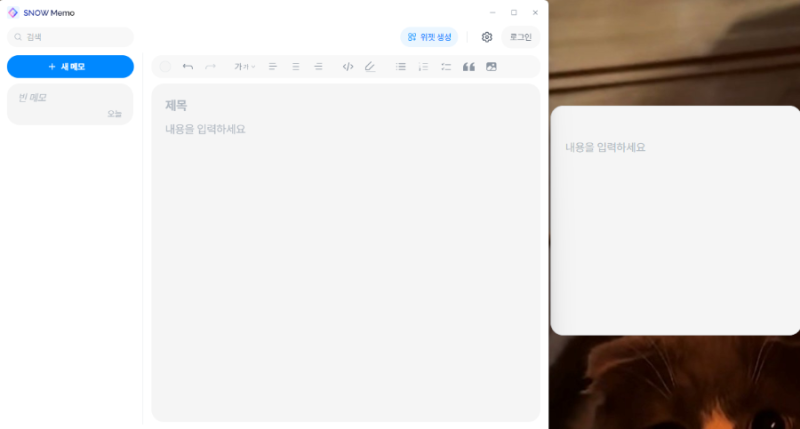Align text to the left
Image resolution: width=800 pixels, height=429 pixels.
[x=273, y=67]
